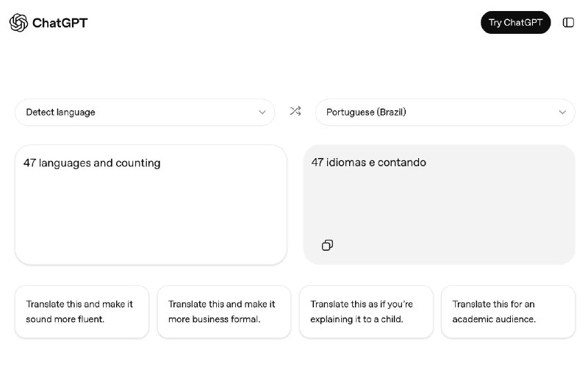This screenshot has height=378, width=588.
Task: Swap source and target languages
Action: pyautogui.click(x=295, y=112)
